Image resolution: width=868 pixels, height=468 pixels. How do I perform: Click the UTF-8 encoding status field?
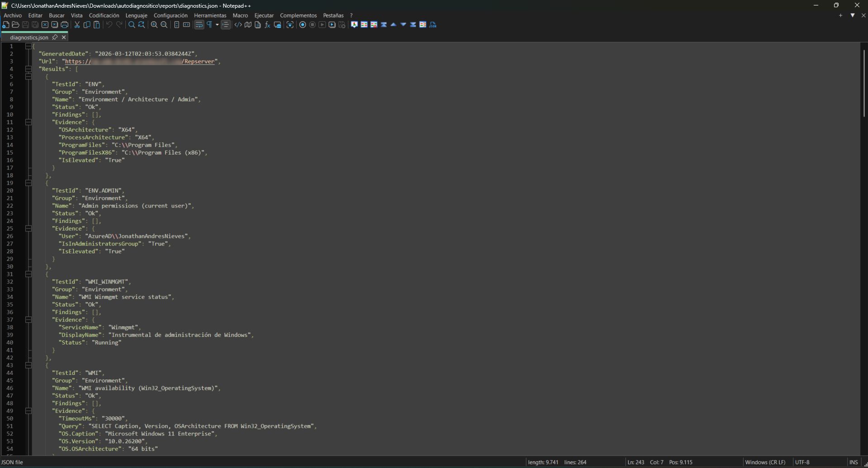click(x=802, y=462)
